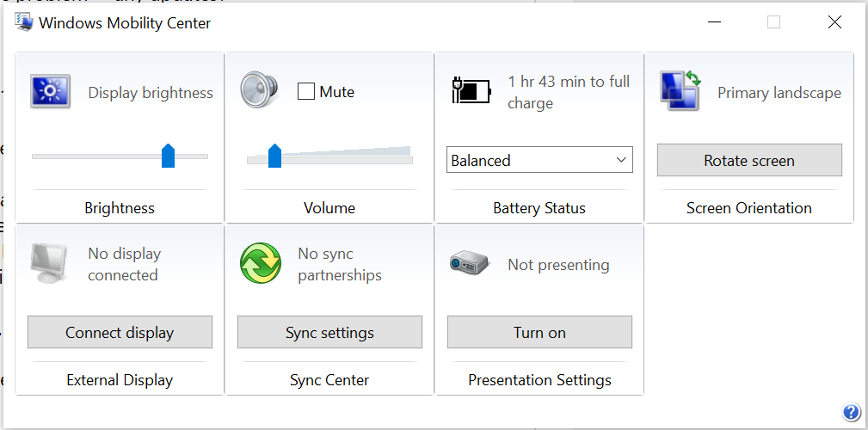Click the projector presentation icon
The width and height of the screenshot is (868, 430).
click(469, 262)
